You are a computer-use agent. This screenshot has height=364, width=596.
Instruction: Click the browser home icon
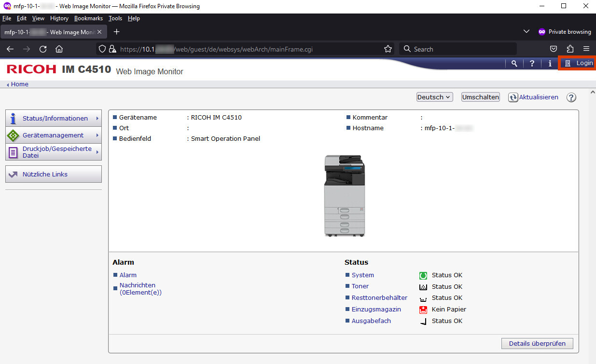click(59, 49)
